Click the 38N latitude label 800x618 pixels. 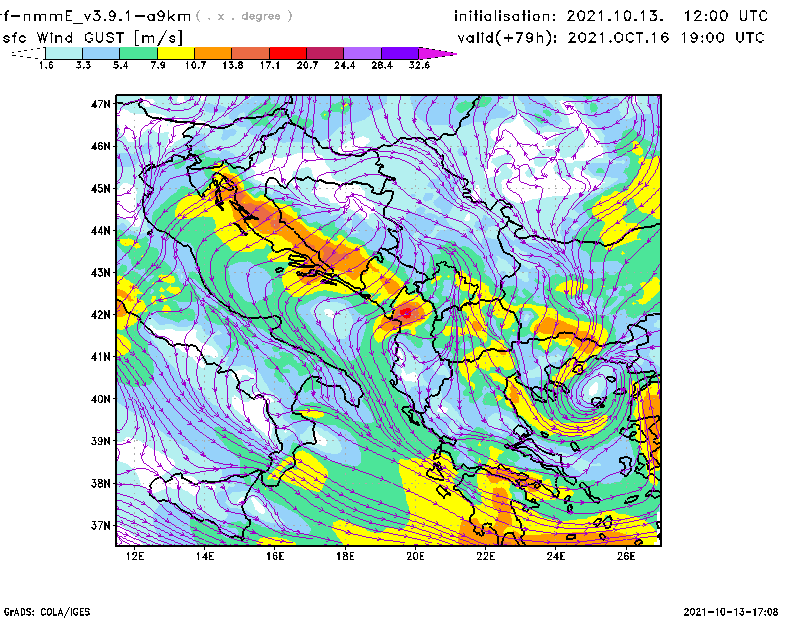101,483
